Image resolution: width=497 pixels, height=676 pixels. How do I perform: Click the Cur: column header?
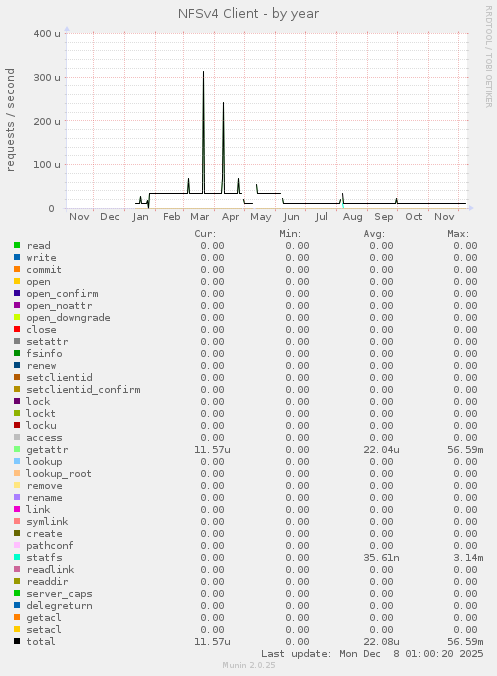tap(205, 234)
